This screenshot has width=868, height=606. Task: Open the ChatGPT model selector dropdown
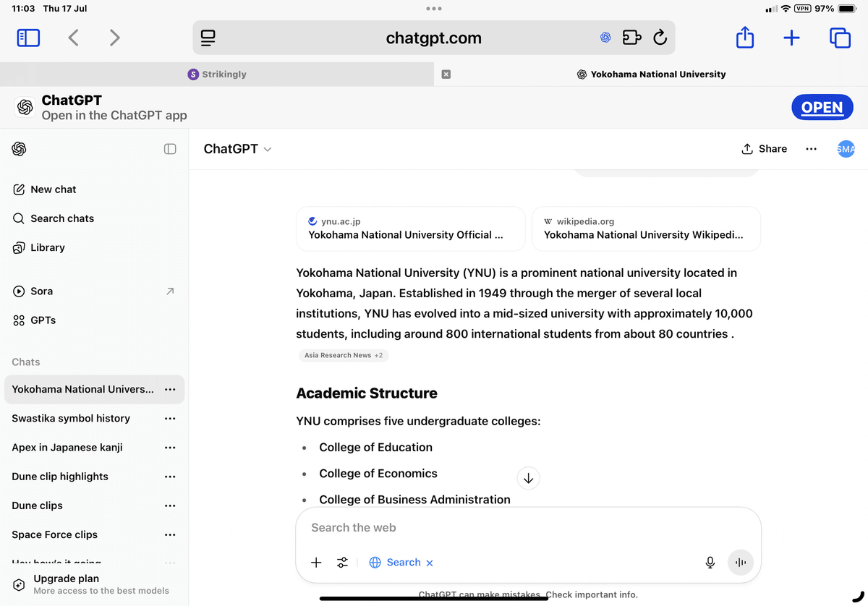tap(238, 148)
